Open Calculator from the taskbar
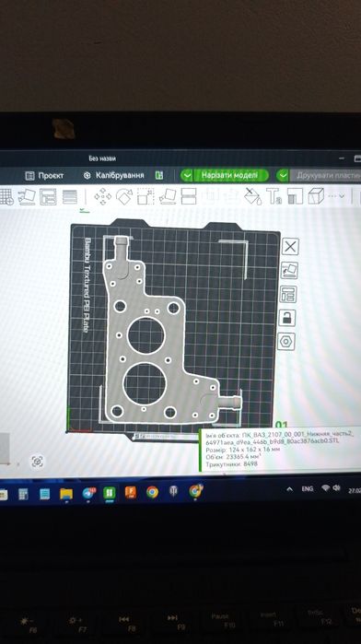 24,494
